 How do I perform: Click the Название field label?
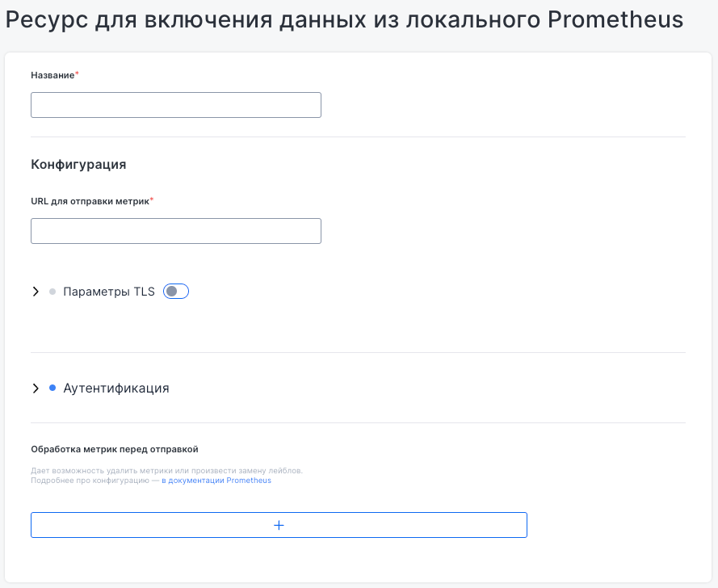coord(52,75)
